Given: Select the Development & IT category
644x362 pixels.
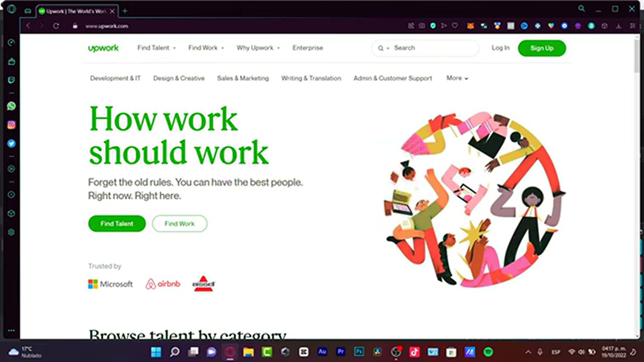Looking at the screenshot, I should point(115,78).
